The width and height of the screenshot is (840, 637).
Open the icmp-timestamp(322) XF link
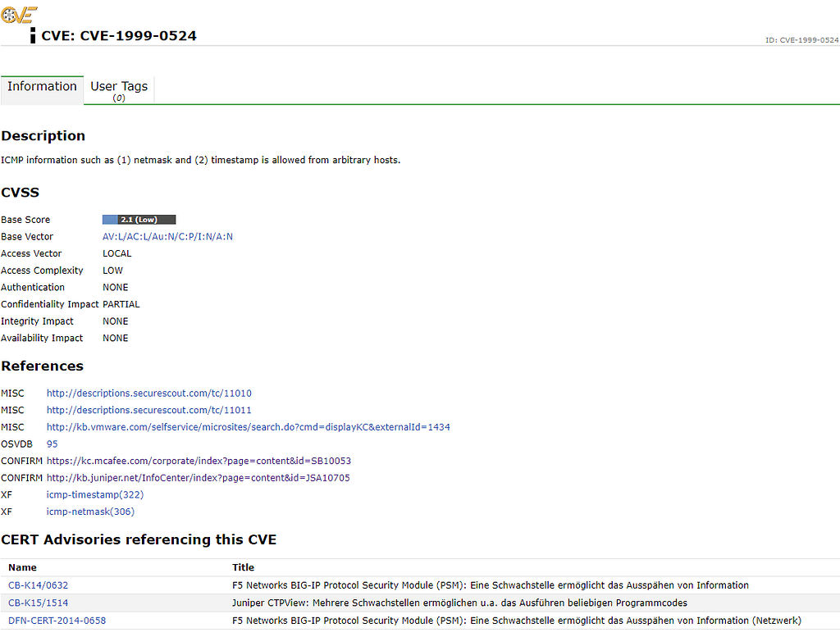94,494
